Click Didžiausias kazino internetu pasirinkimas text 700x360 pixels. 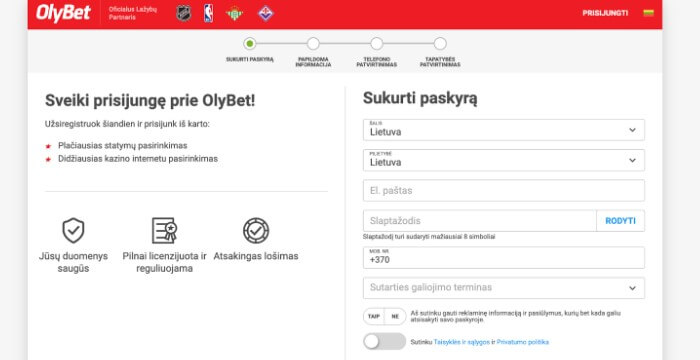[x=138, y=159]
